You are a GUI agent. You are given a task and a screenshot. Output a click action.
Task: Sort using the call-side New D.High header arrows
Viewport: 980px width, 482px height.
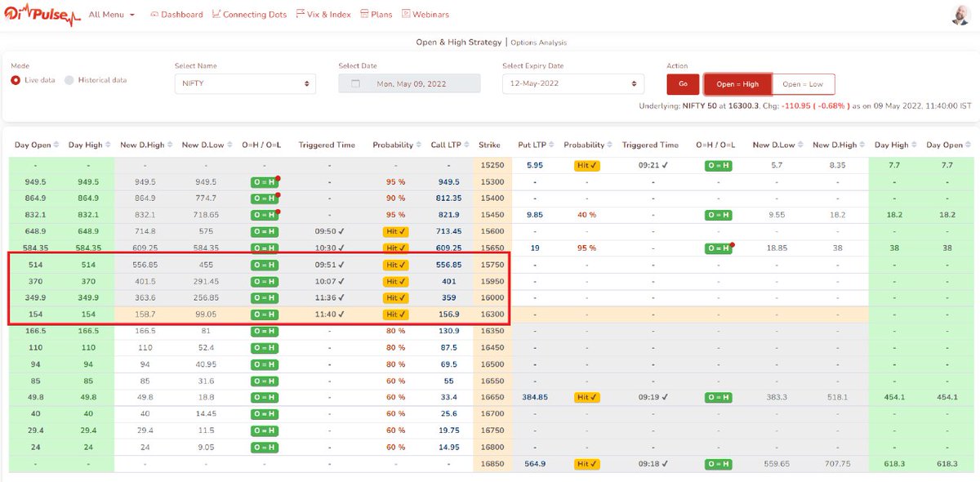pyautogui.click(x=170, y=145)
